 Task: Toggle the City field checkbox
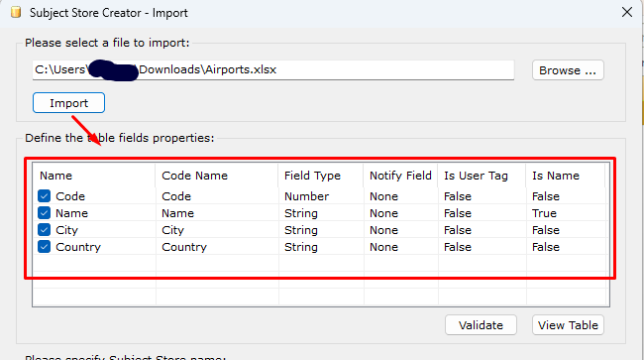pyautogui.click(x=44, y=230)
